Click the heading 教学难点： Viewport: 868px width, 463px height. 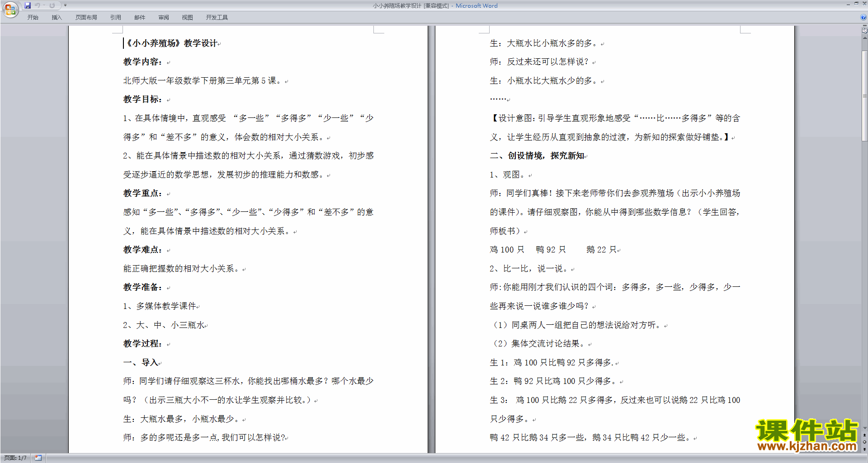pos(142,250)
